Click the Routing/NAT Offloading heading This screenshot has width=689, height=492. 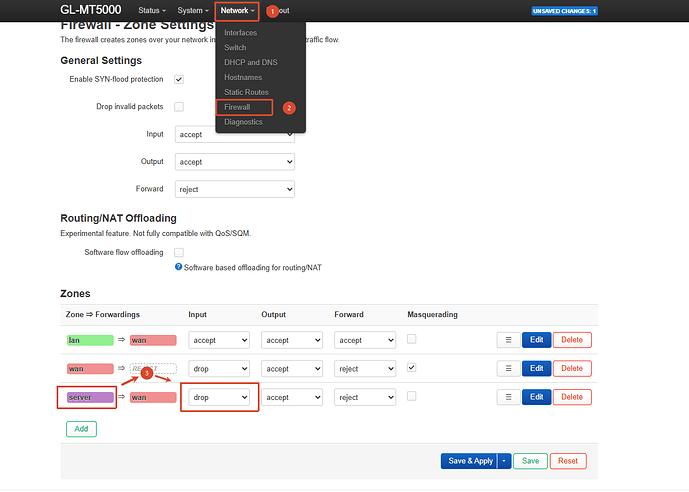click(118, 218)
